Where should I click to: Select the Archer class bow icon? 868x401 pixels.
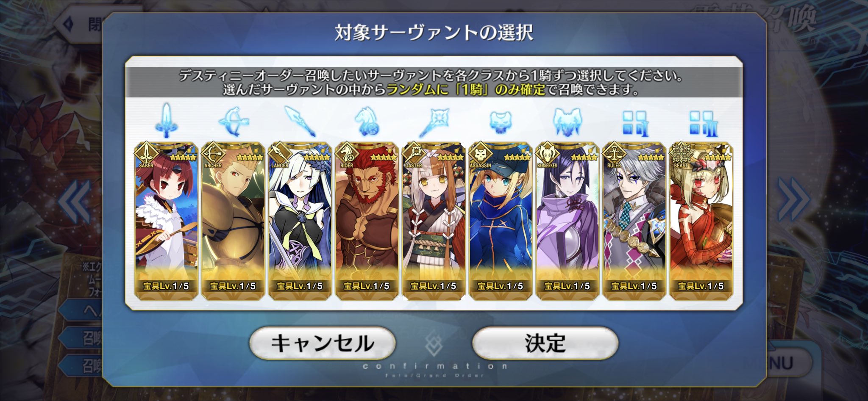[x=233, y=121]
